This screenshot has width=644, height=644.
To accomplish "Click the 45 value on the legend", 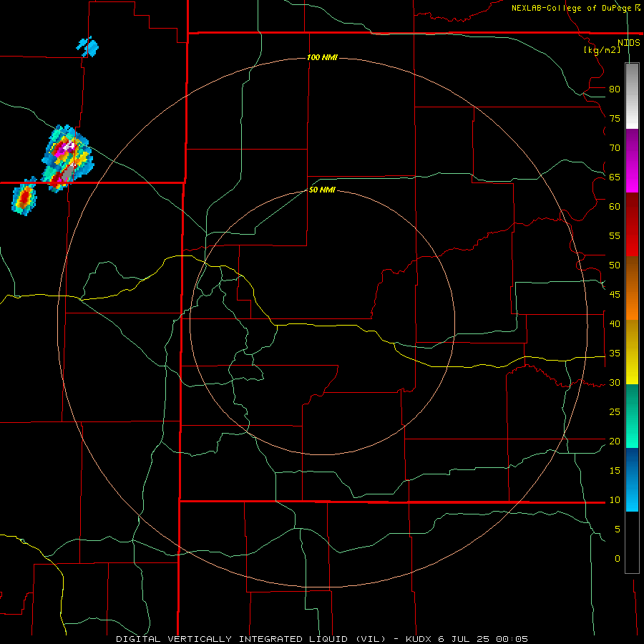I will pos(615,295).
